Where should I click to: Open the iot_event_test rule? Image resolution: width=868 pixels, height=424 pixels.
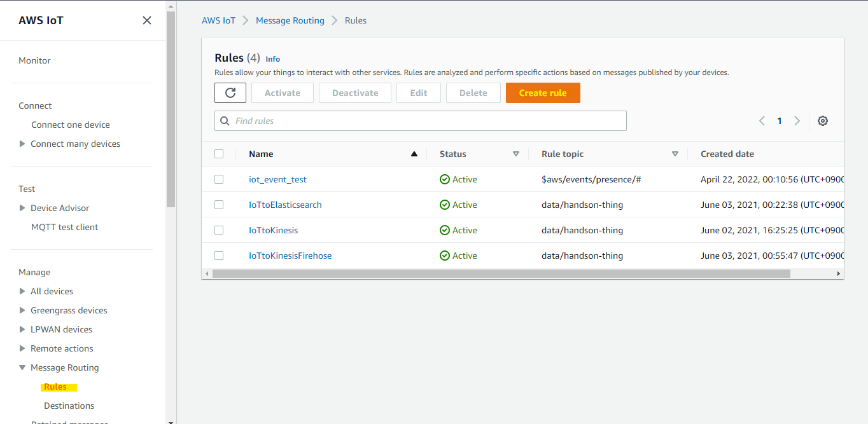tap(277, 179)
